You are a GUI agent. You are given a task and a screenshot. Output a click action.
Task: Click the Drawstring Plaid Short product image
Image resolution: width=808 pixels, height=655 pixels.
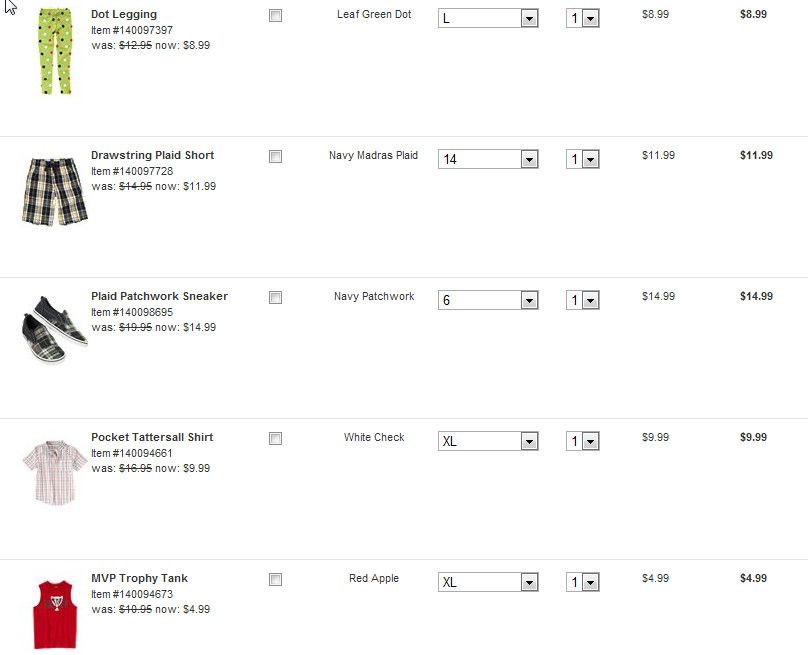point(54,191)
